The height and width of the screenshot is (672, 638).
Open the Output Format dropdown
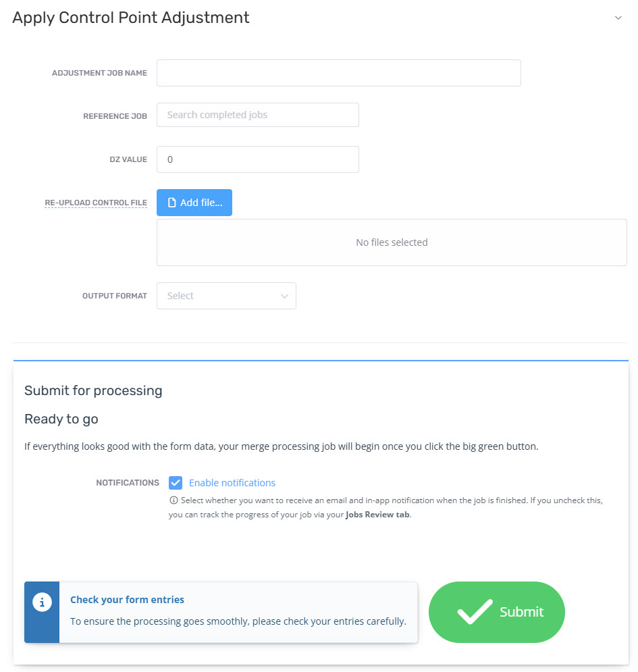pyautogui.click(x=226, y=296)
